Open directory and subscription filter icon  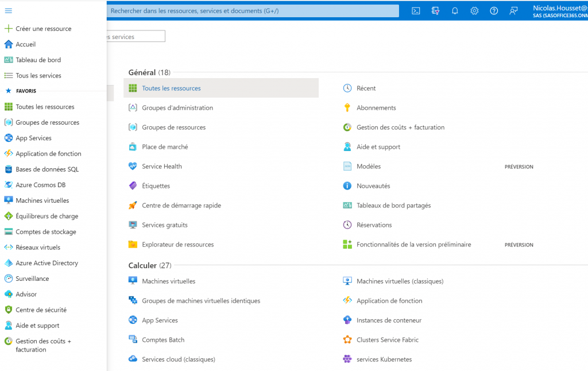tap(435, 11)
